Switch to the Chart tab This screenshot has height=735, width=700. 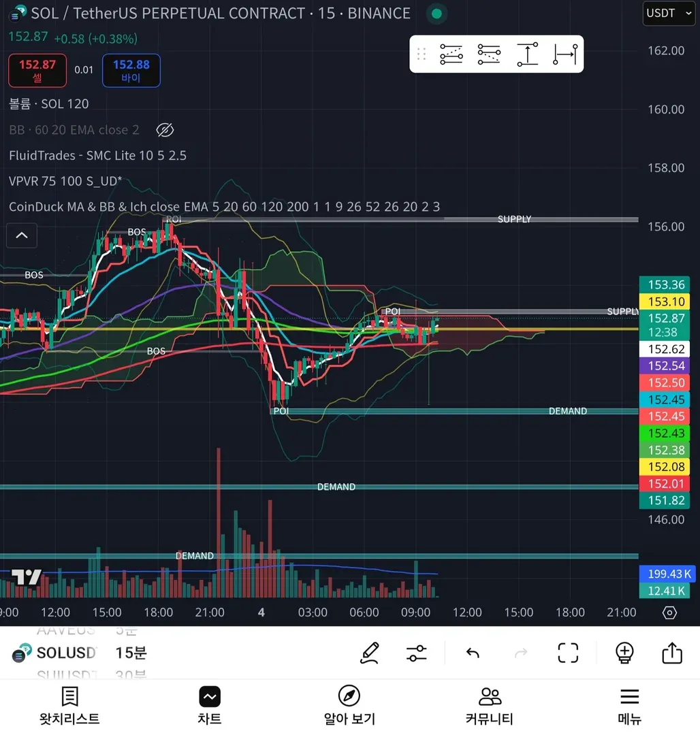pyautogui.click(x=210, y=706)
